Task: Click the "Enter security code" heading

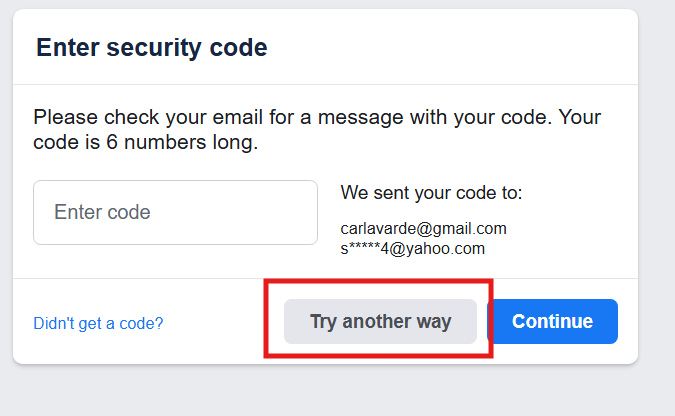Action: [x=151, y=47]
